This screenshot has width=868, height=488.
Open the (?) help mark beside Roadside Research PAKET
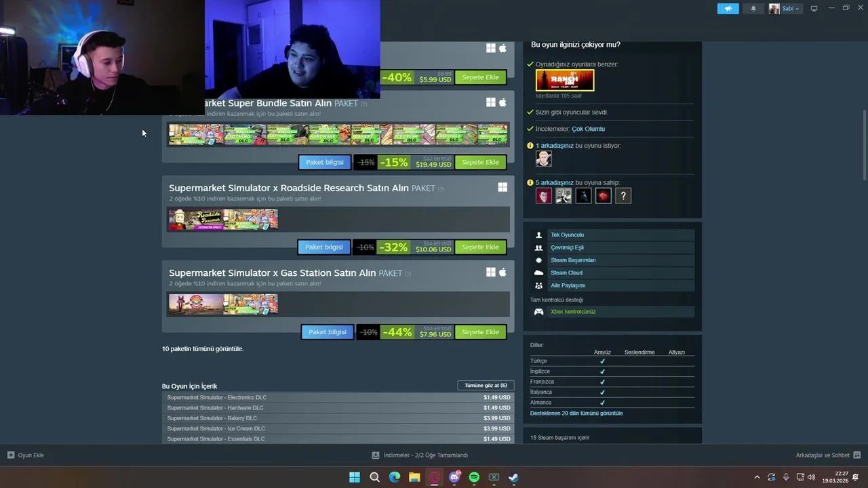441,189
